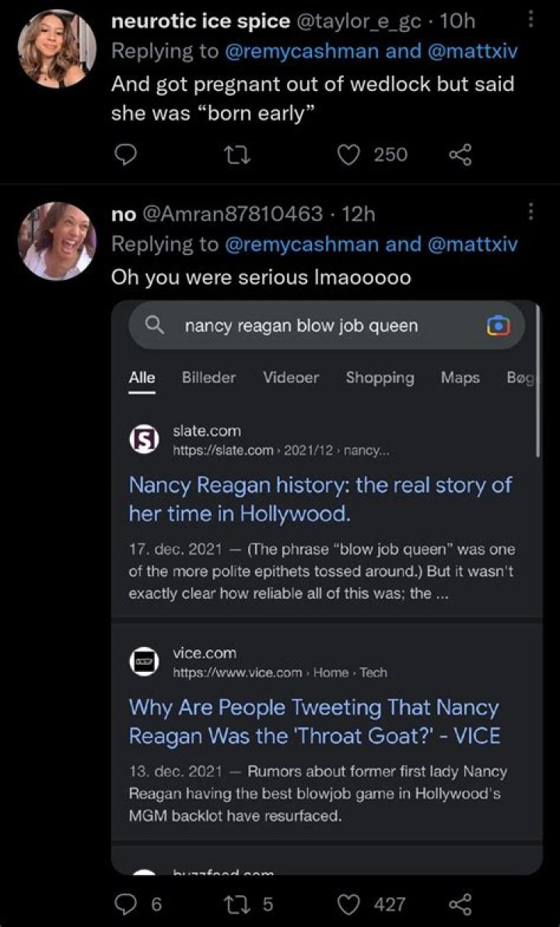The height and width of the screenshot is (927, 560).
Task: Click the @remycashman mention in first reply
Action: [x=302, y=51]
